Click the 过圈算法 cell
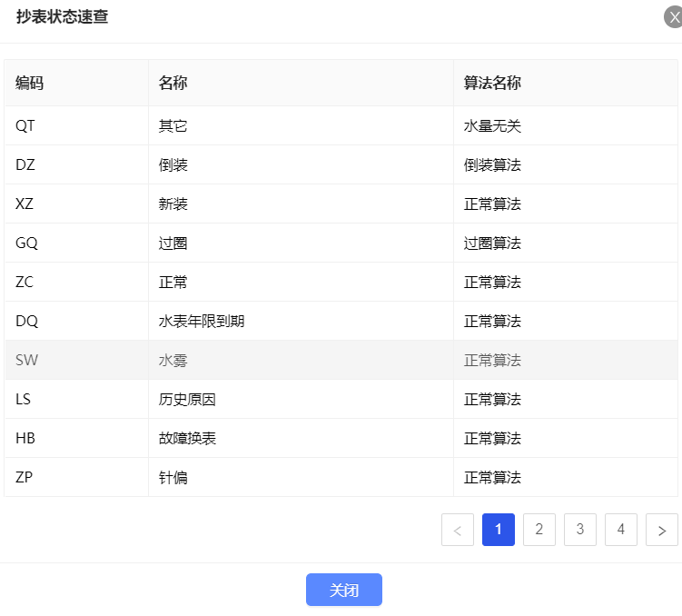 pos(566,243)
